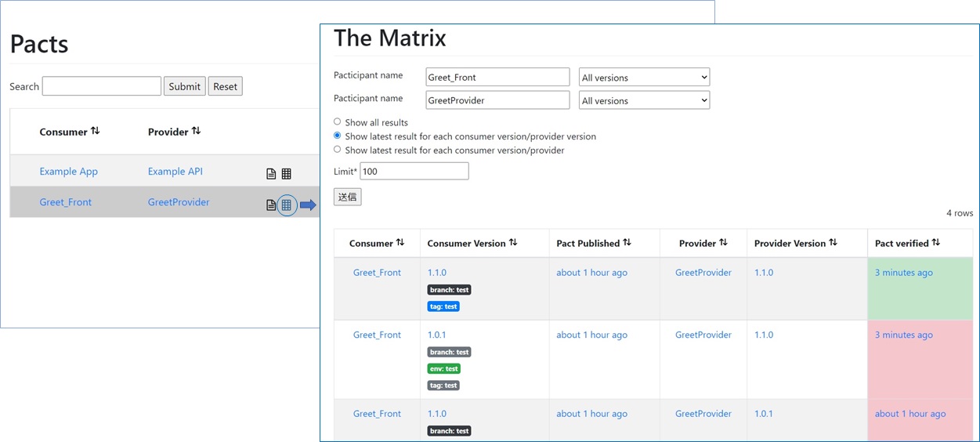Sort Pacts list by Consumer arrows icon
Image resolution: width=980 pixels, height=442 pixels.
(x=96, y=131)
